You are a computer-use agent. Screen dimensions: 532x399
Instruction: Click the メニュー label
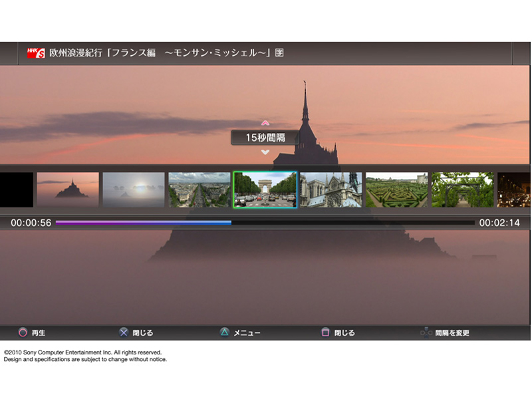[x=247, y=333]
